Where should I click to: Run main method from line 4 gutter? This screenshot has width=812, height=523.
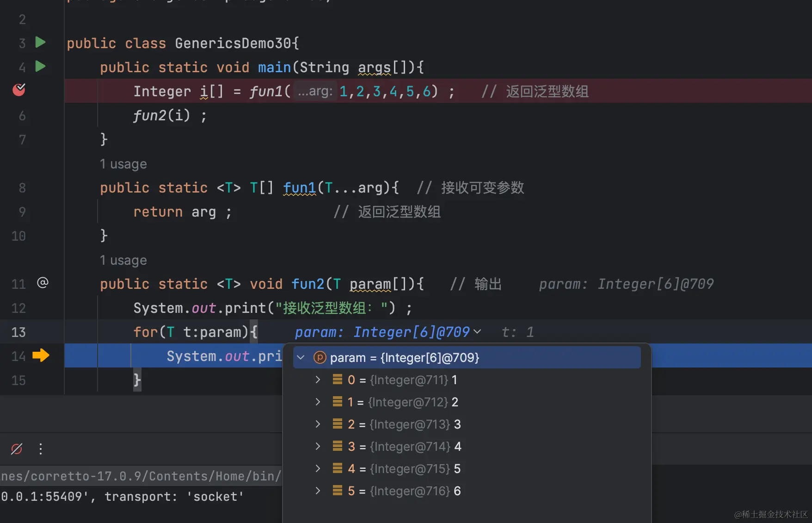click(x=41, y=67)
